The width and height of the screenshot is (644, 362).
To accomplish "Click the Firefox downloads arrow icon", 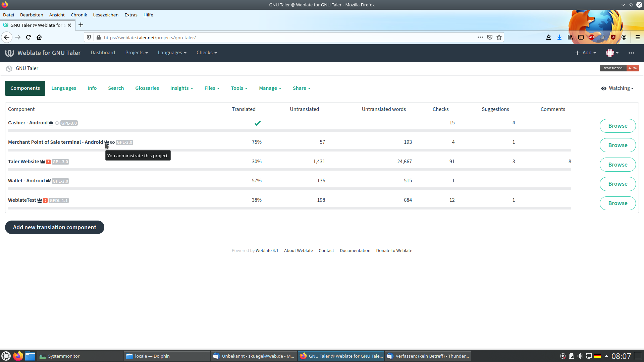I will (559, 38).
